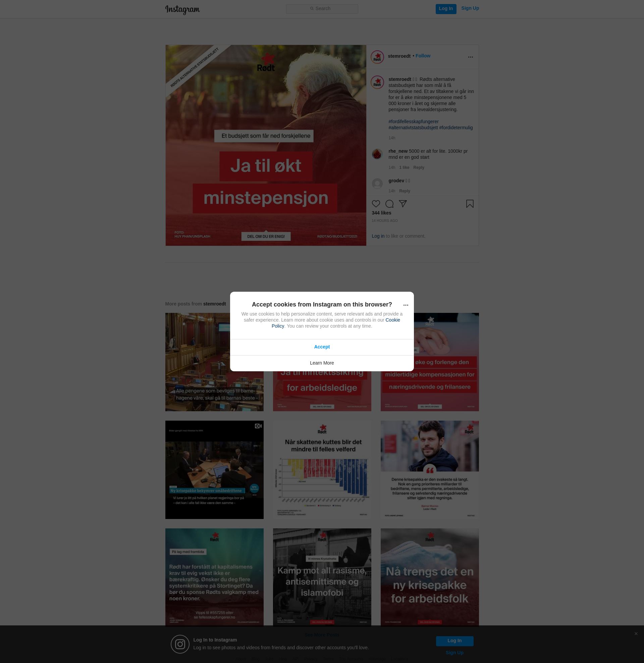
Task: Click Learn More in cookie dialog
Action: pos(322,363)
